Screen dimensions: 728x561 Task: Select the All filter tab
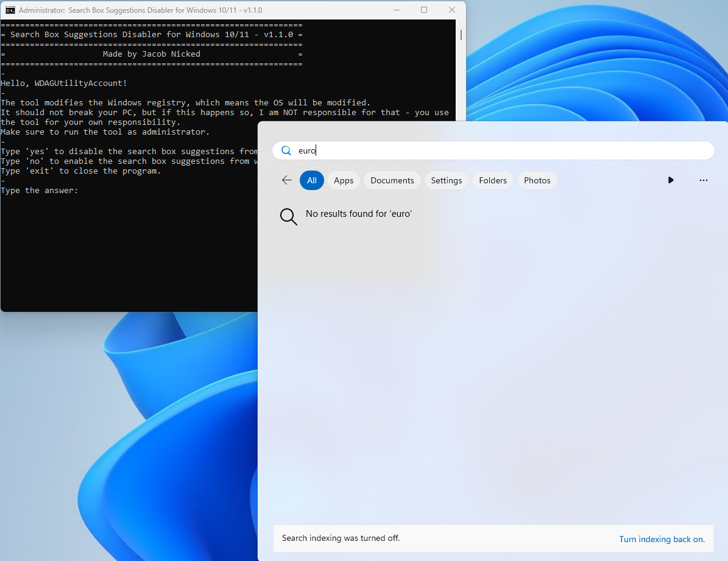tap(311, 180)
